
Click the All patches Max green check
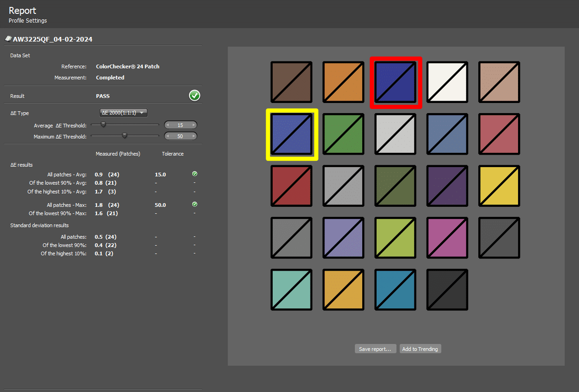(195, 204)
